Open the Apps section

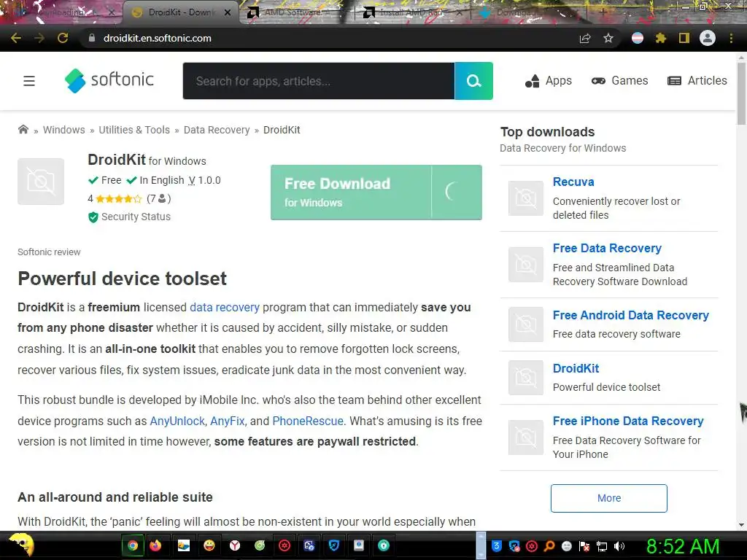(549, 81)
